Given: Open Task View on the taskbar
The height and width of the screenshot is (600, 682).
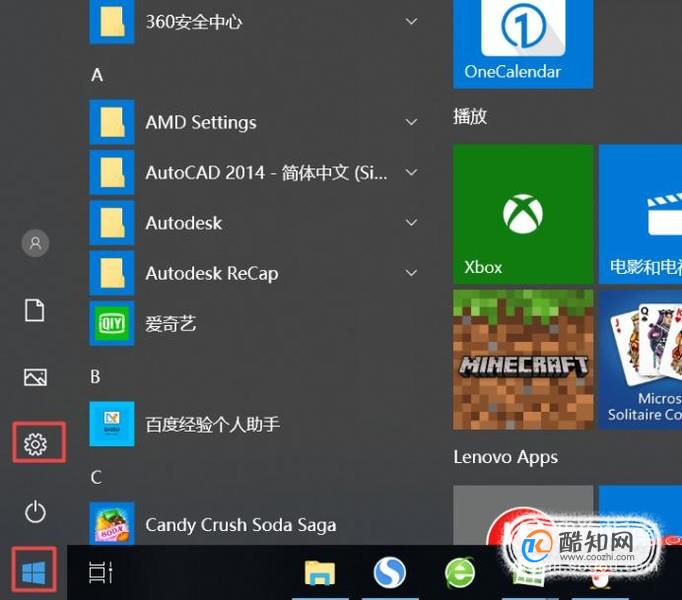Looking at the screenshot, I should [x=101, y=572].
